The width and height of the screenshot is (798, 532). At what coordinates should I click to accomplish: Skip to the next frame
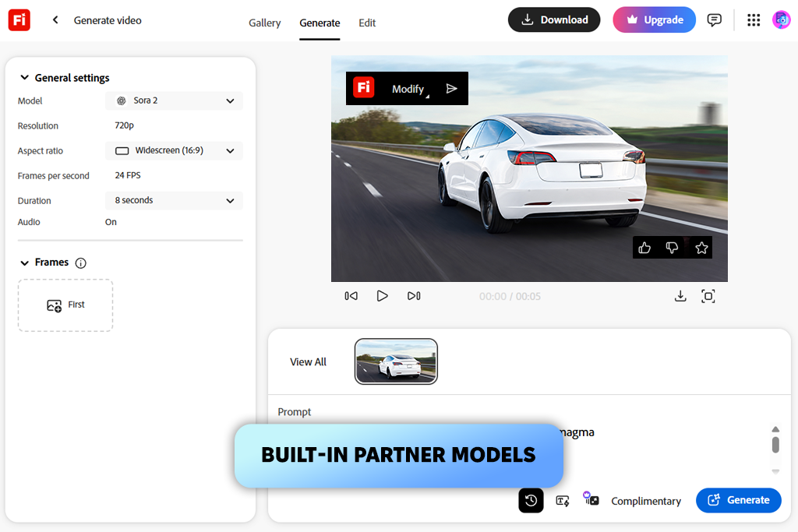414,296
